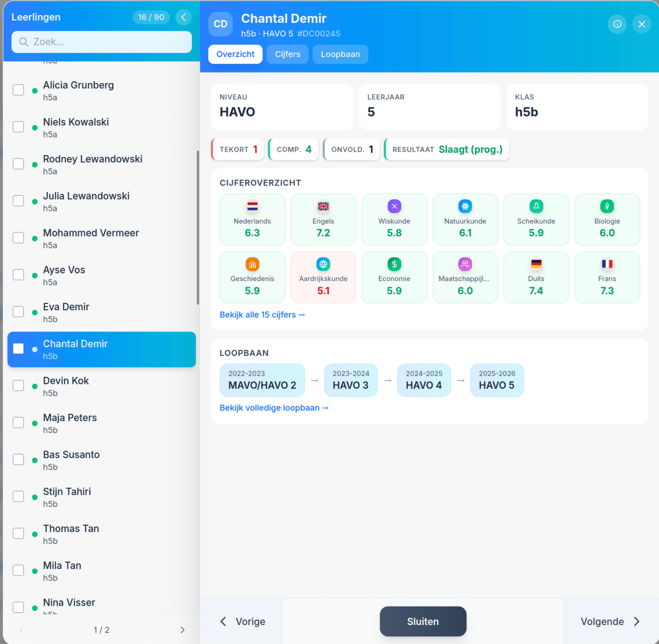Click the Geschiedenis building icon
Viewport: 659px width, 644px height.
tap(252, 264)
